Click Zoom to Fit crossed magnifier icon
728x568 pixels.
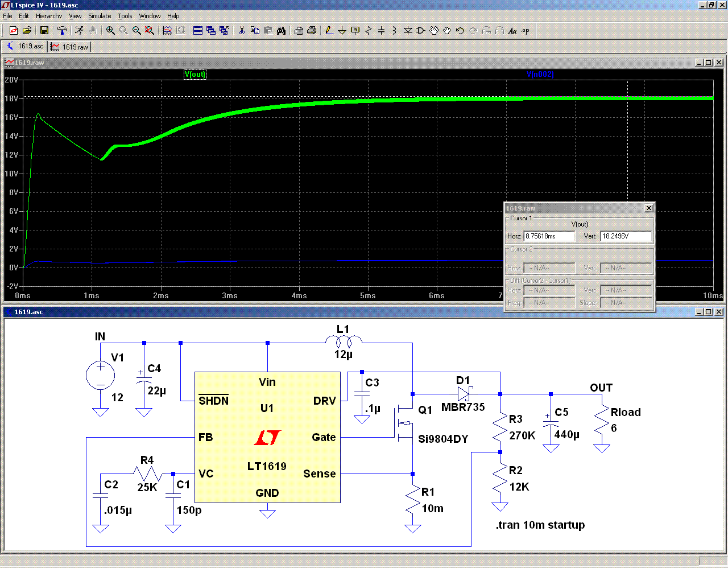(150, 31)
